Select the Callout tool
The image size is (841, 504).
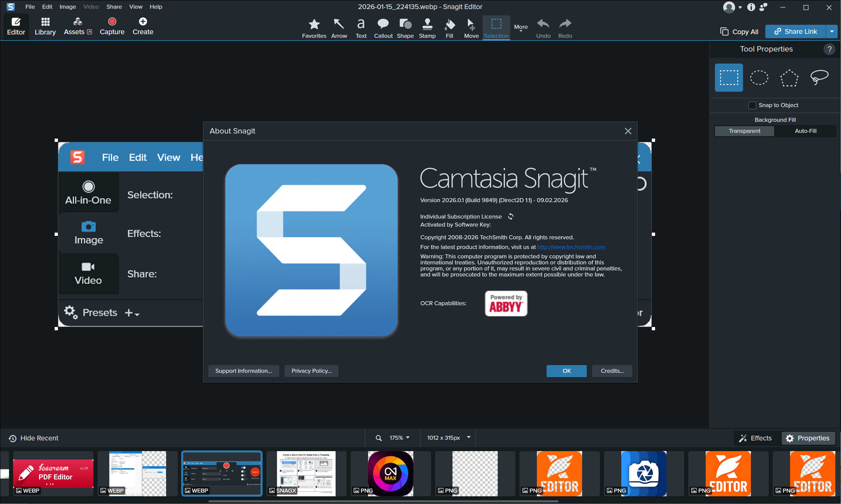point(383,28)
